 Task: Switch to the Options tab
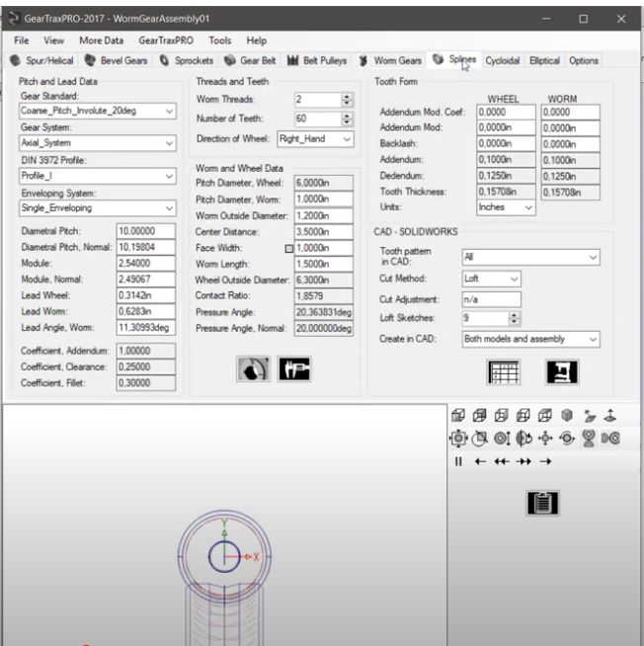click(584, 60)
